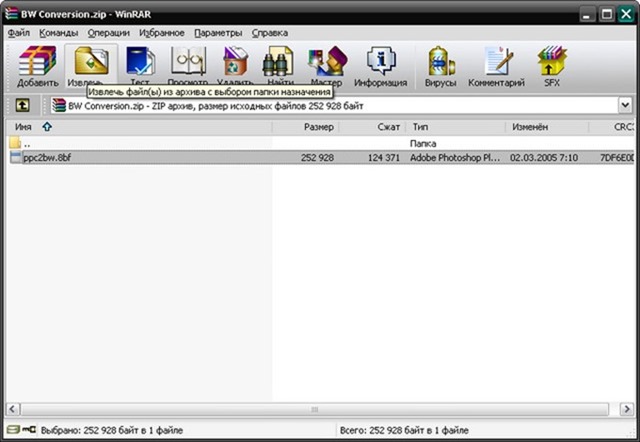Open the Найти (Find) binoculars icon

[278, 61]
